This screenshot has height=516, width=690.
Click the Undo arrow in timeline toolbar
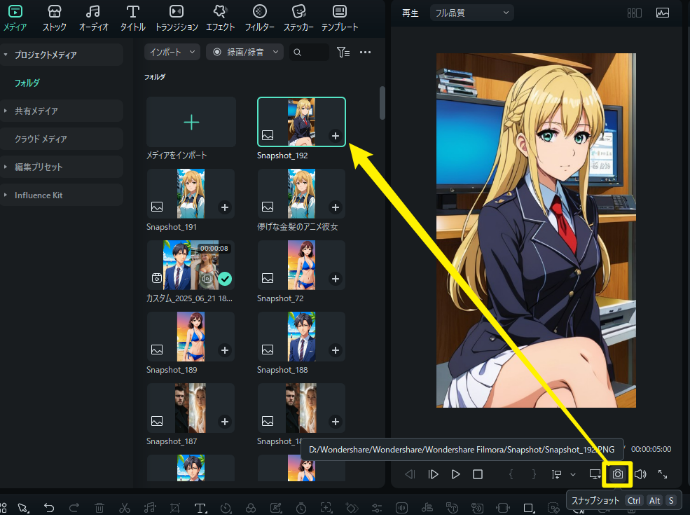[x=49, y=508]
